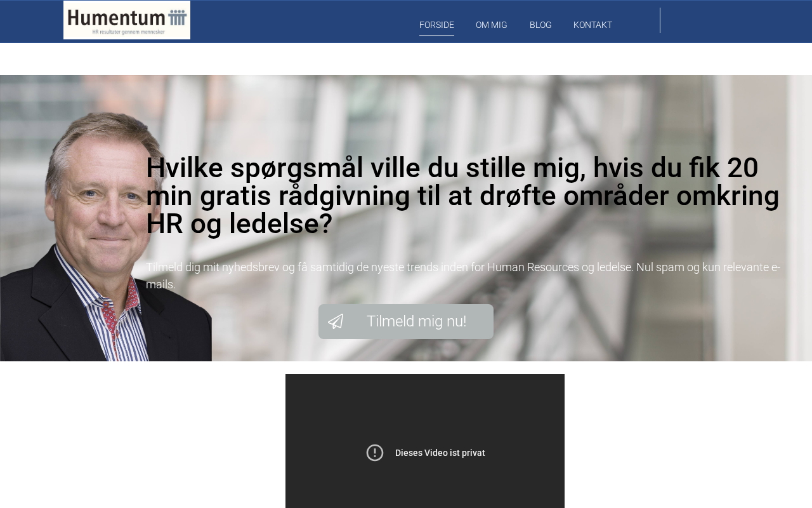The width and height of the screenshot is (812, 508).
Task: Open the FORSIDE menu item
Action: (x=436, y=25)
